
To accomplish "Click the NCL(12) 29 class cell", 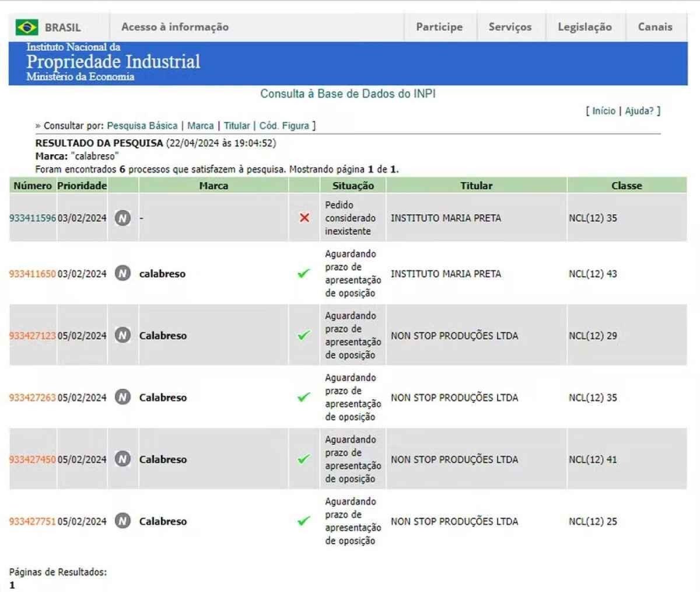I will 593,336.
